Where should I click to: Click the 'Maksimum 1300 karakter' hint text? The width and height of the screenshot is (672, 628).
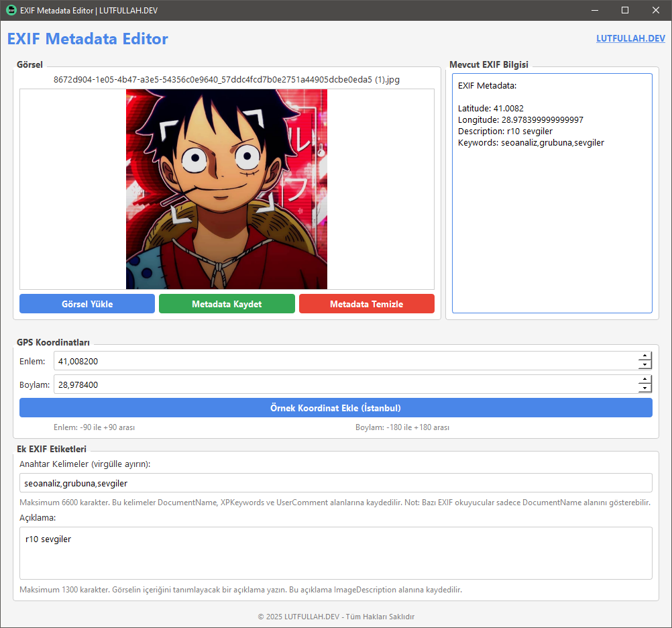(241, 590)
